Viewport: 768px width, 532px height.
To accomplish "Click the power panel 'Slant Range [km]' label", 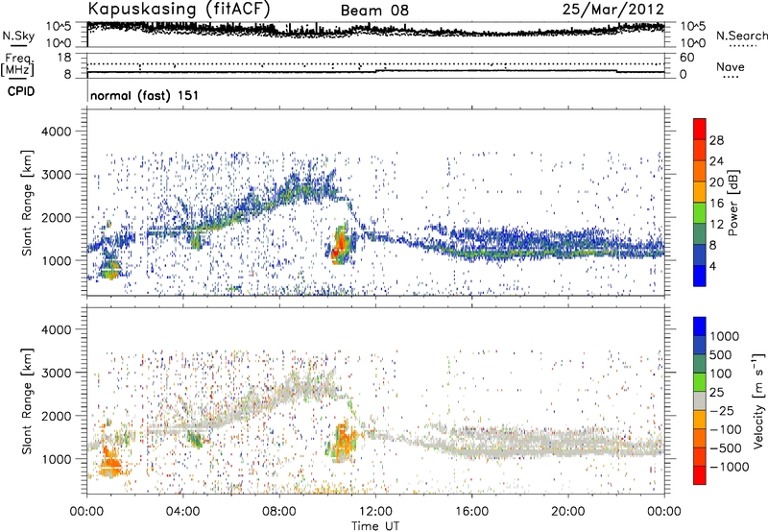I will [27, 203].
